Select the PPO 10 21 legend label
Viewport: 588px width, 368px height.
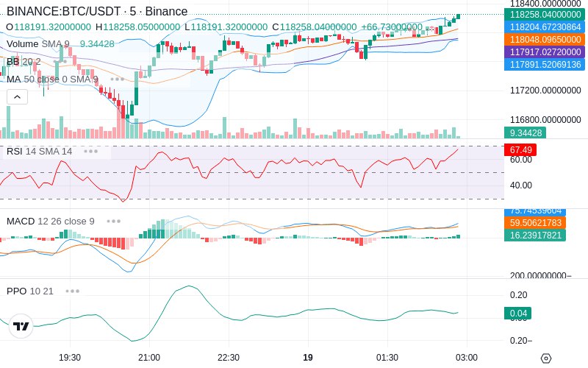(30, 291)
